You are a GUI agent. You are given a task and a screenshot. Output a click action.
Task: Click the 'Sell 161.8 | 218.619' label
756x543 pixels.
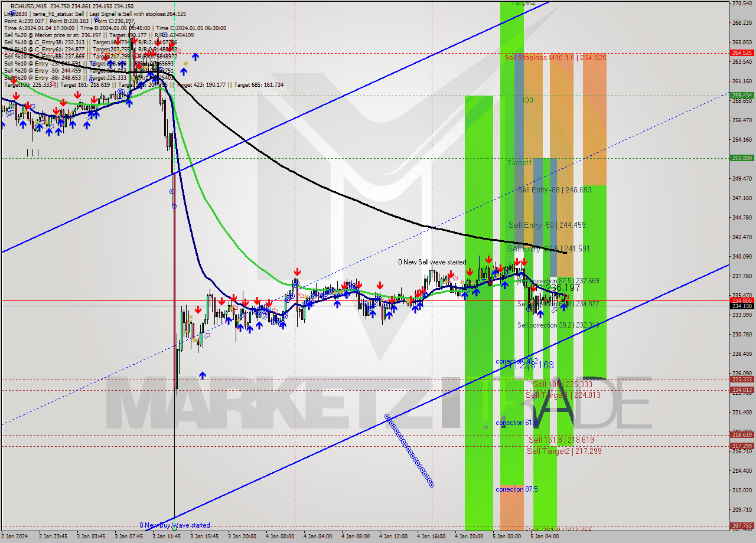561,440
